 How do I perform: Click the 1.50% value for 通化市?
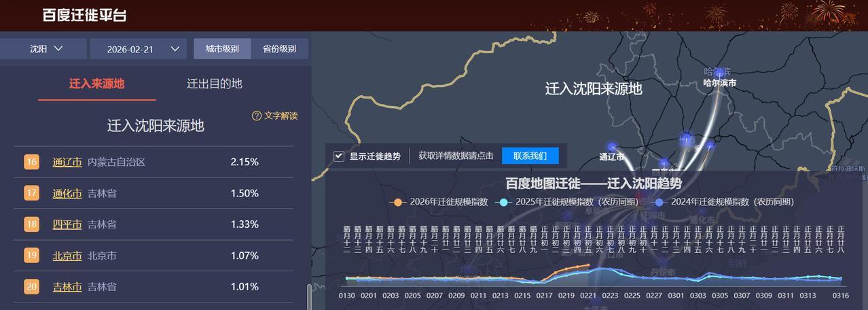pyautogui.click(x=245, y=193)
